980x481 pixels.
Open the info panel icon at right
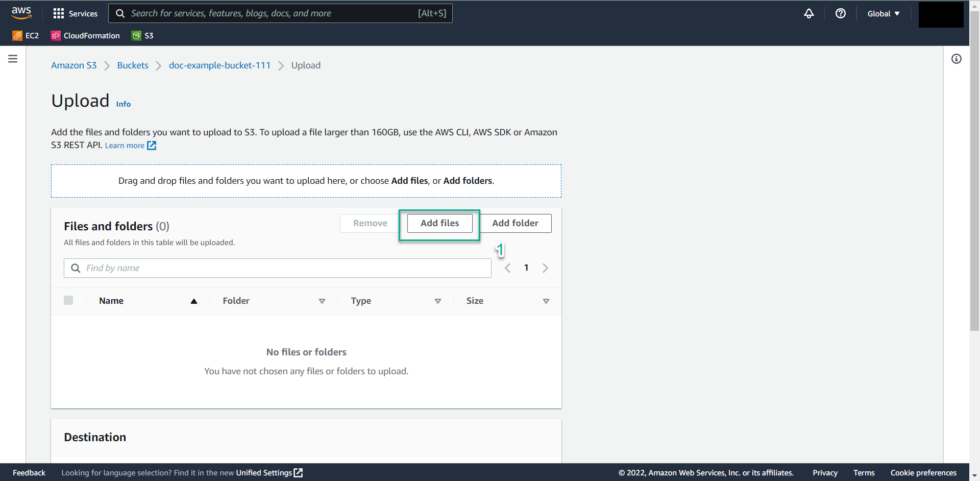point(956,59)
